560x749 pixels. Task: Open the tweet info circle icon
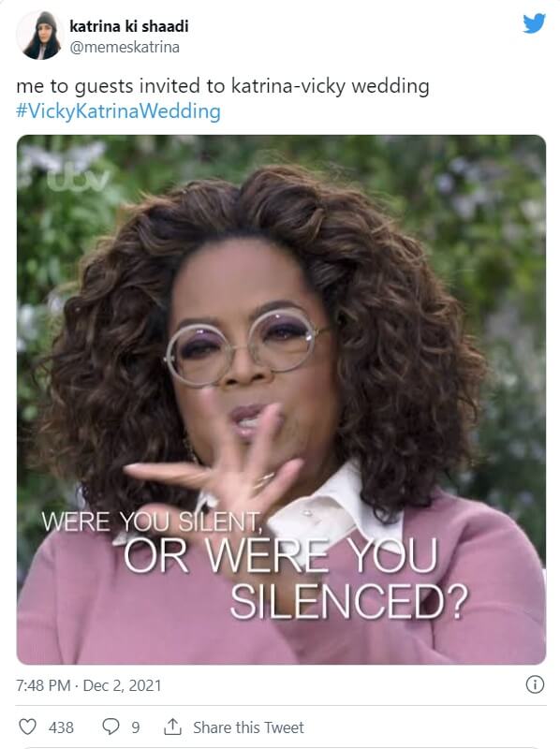pos(535,684)
